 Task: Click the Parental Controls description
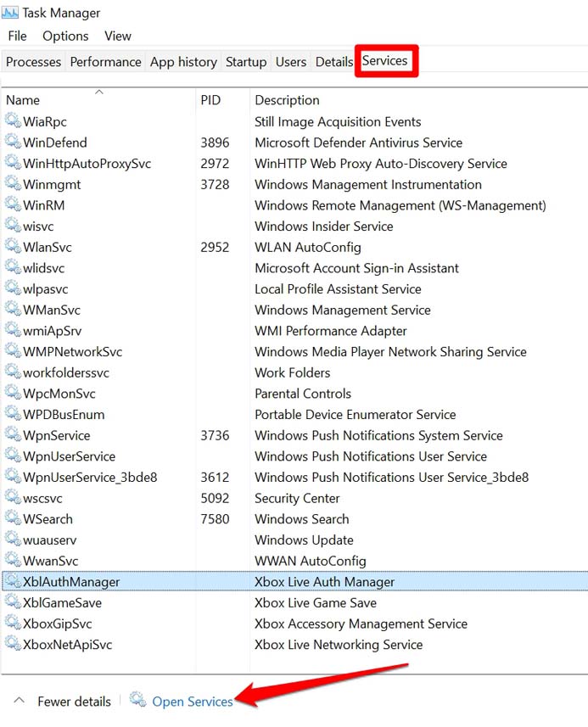coord(303,394)
